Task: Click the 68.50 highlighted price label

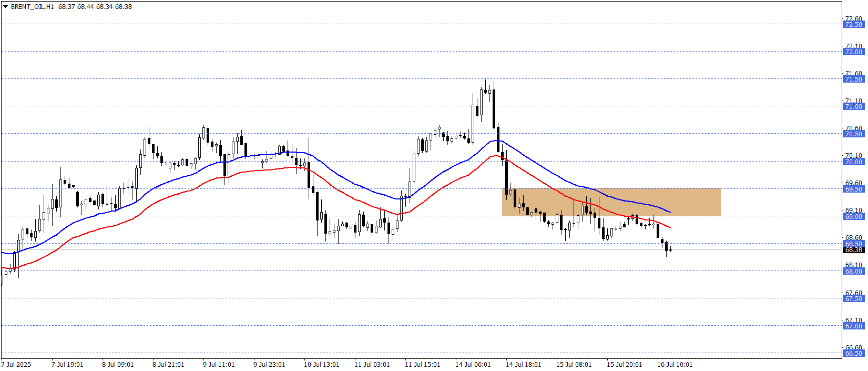Action: point(853,244)
